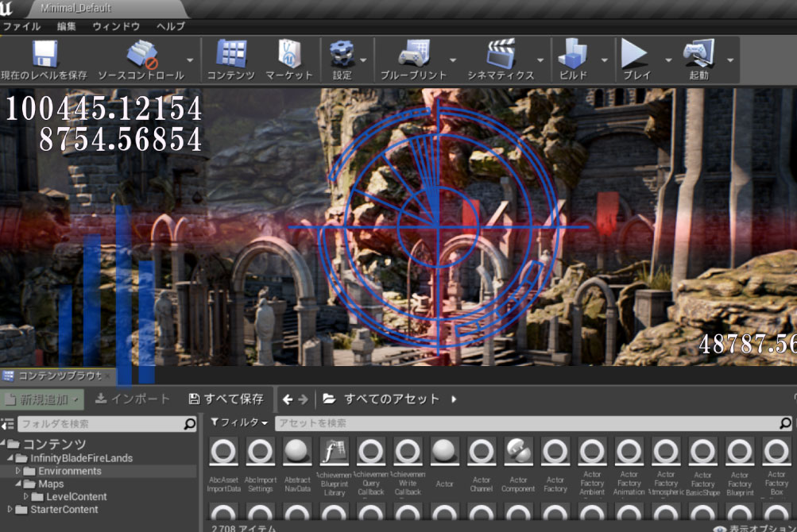This screenshot has width=797, height=532.
Task: Open the フィルタ (Filters) dropdown
Action: pos(239,422)
